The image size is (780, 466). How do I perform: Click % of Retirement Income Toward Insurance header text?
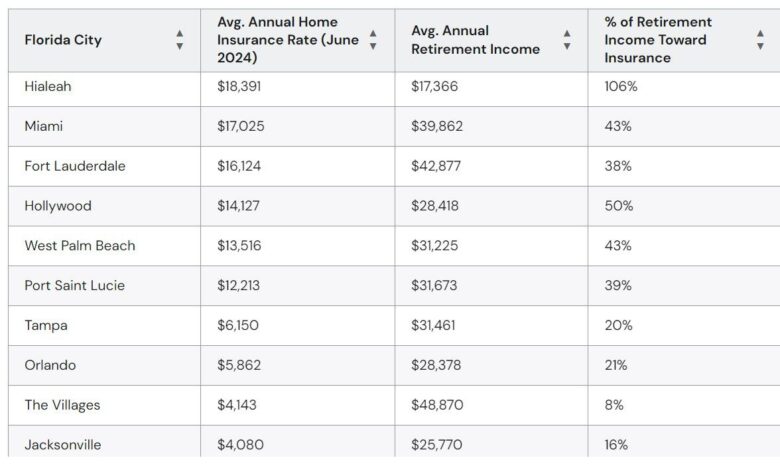[x=658, y=40]
